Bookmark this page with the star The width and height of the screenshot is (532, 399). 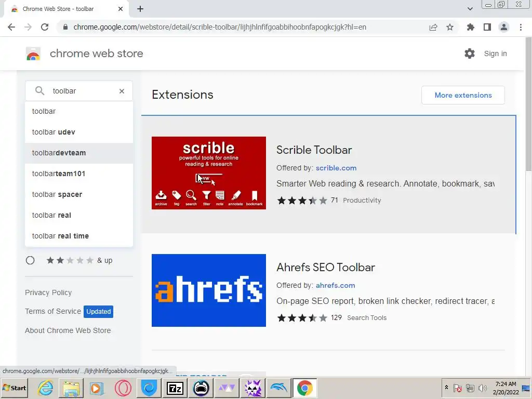click(450, 27)
